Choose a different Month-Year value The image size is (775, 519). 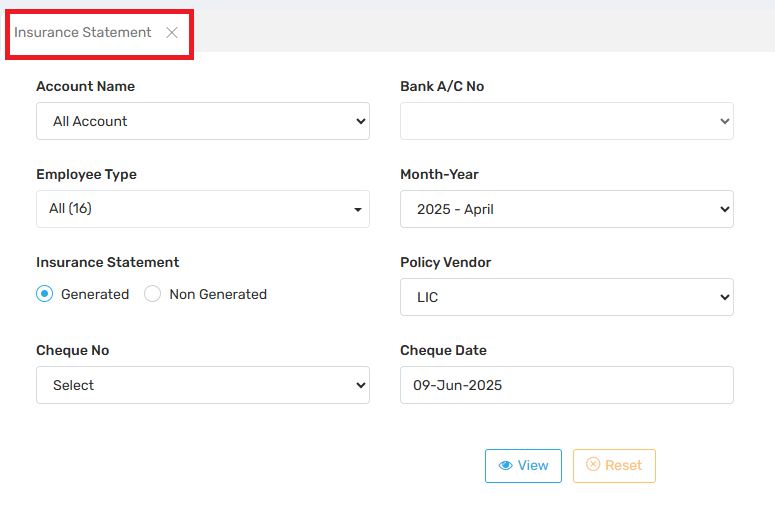(566, 209)
